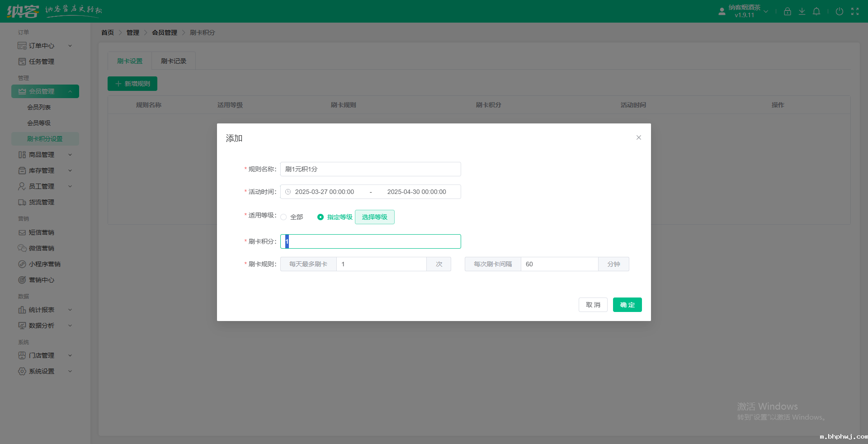Open 会员等级 in sidebar

39,123
